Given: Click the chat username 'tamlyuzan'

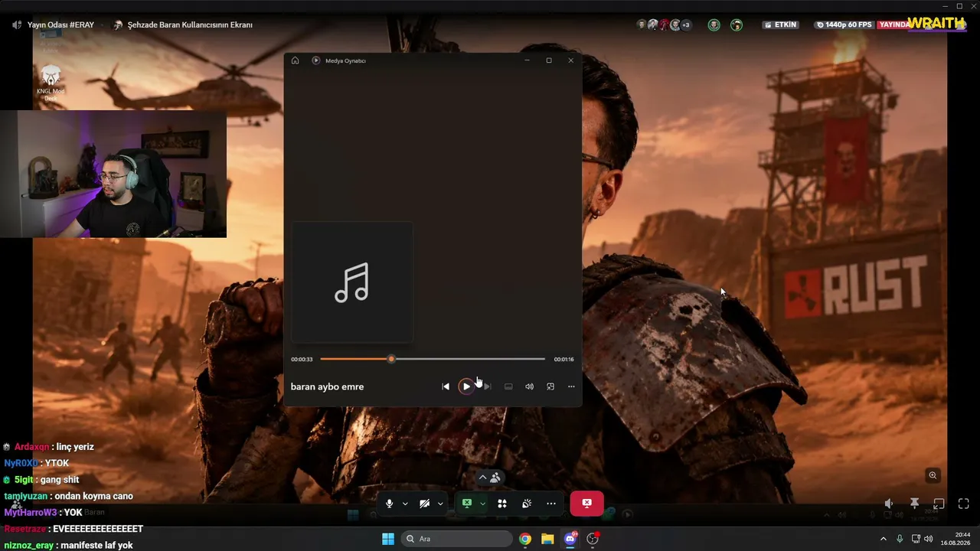Looking at the screenshot, I should click(25, 496).
